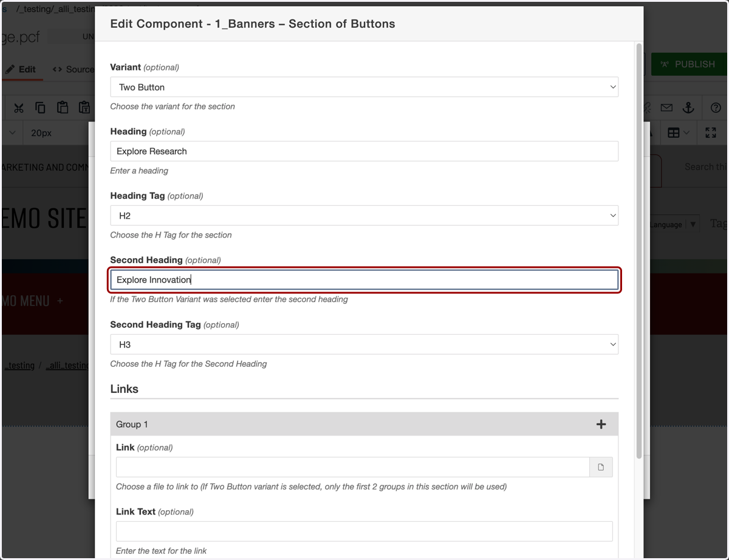Click the 'Choose the H Tag for the section' hint
The width and height of the screenshot is (729, 560).
point(171,235)
